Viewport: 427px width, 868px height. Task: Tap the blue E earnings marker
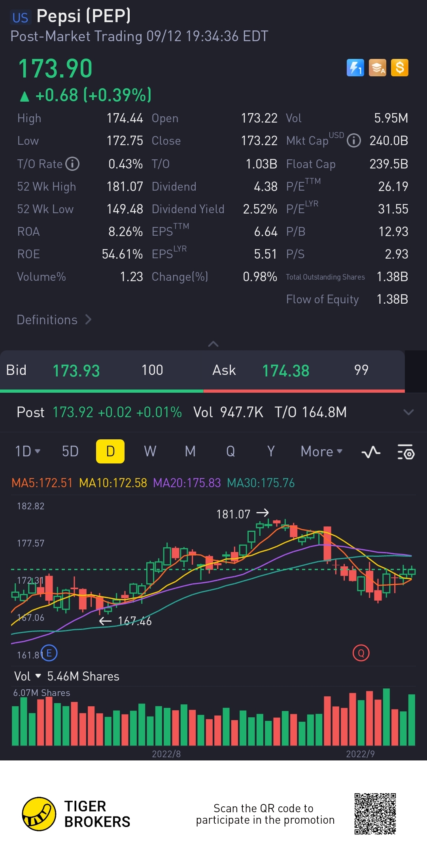(x=49, y=653)
